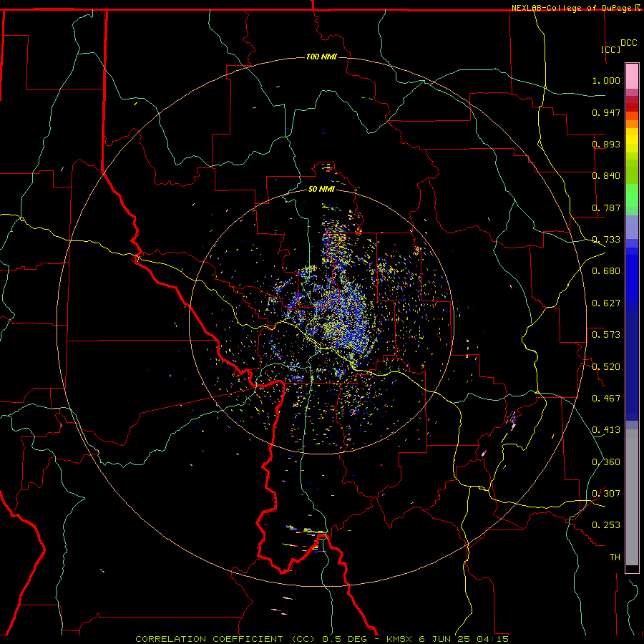Pick the pink swatch atop the color bar

coord(632,77)
